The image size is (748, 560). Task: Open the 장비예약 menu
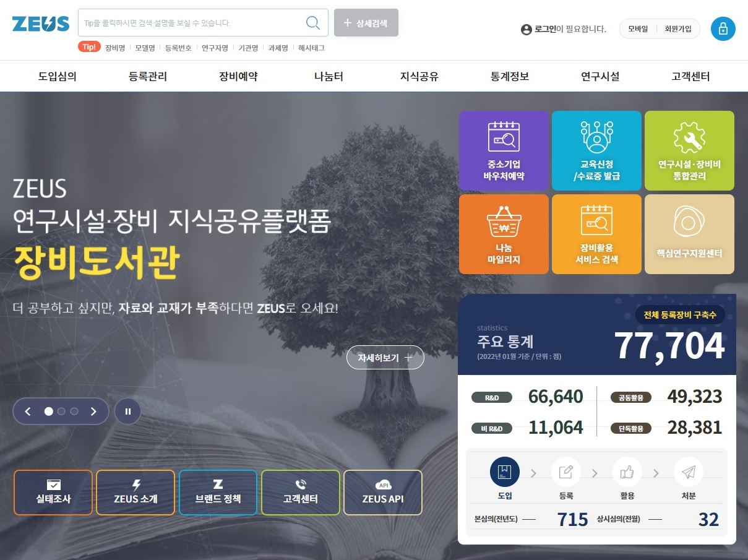pyautogui.click(x=238, y=77)
